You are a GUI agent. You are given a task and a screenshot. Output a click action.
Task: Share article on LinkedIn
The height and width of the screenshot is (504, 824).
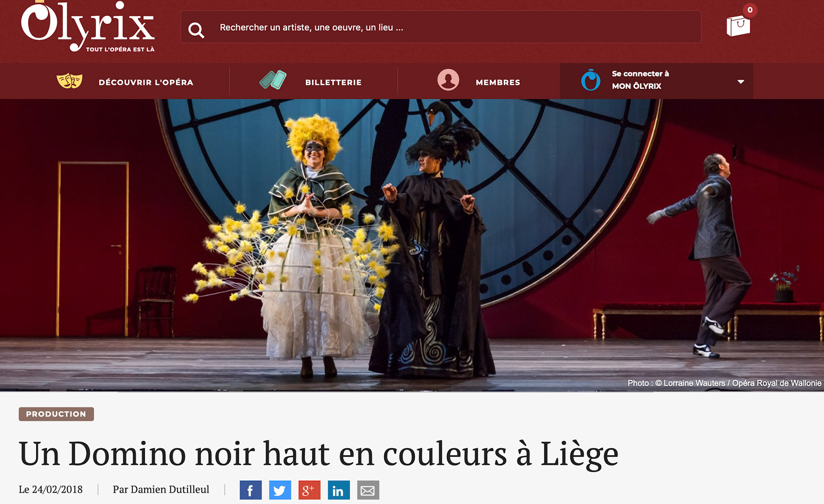point(339,490)
